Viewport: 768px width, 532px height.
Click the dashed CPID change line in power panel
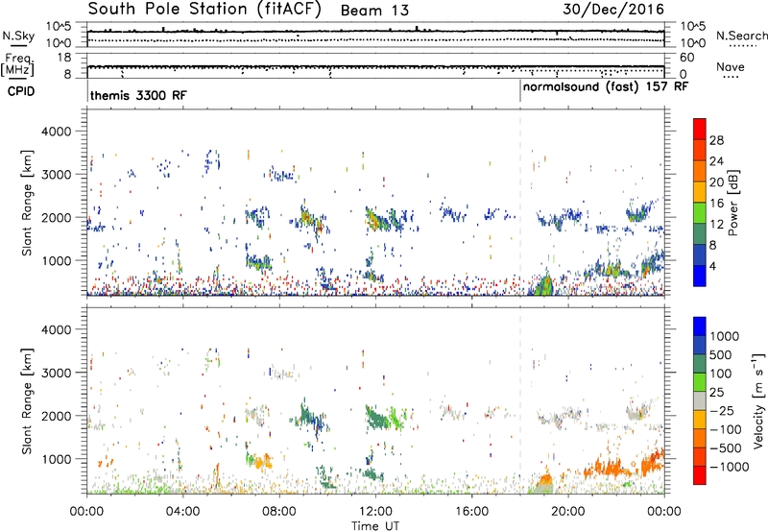(x=520, y=203)
